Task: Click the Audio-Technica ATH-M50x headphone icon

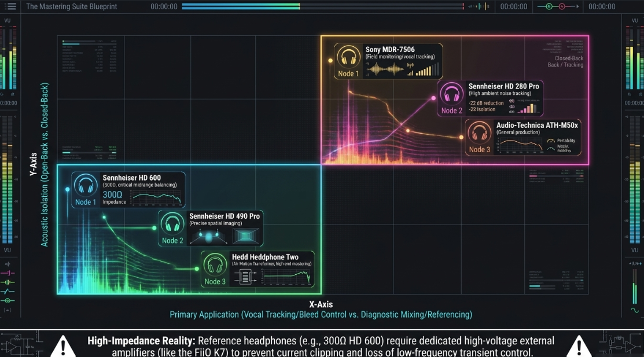Action: tap(479, 133)
